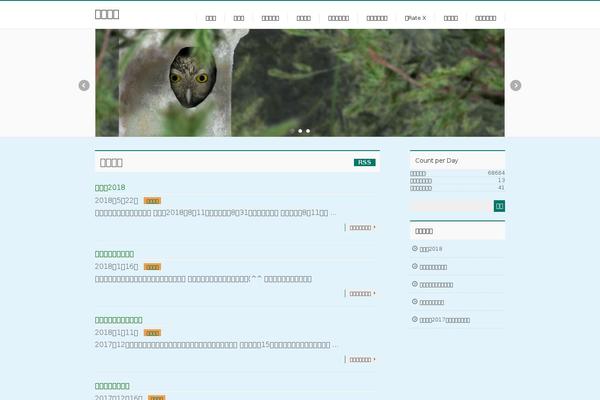
Task: Open the 'Rate X' navigation menu item
Action: point(415,18)
